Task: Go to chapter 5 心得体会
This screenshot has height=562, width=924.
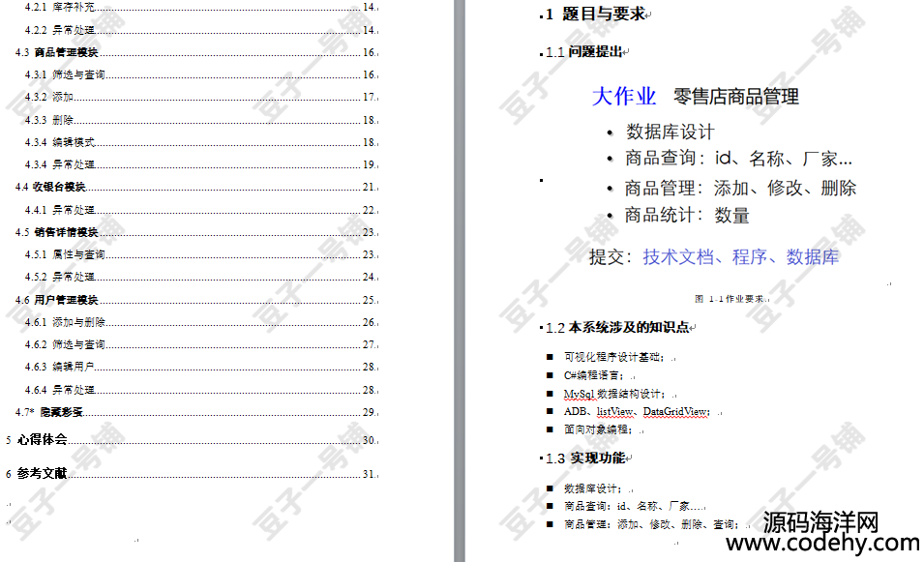Action: [x=191, y=439]
